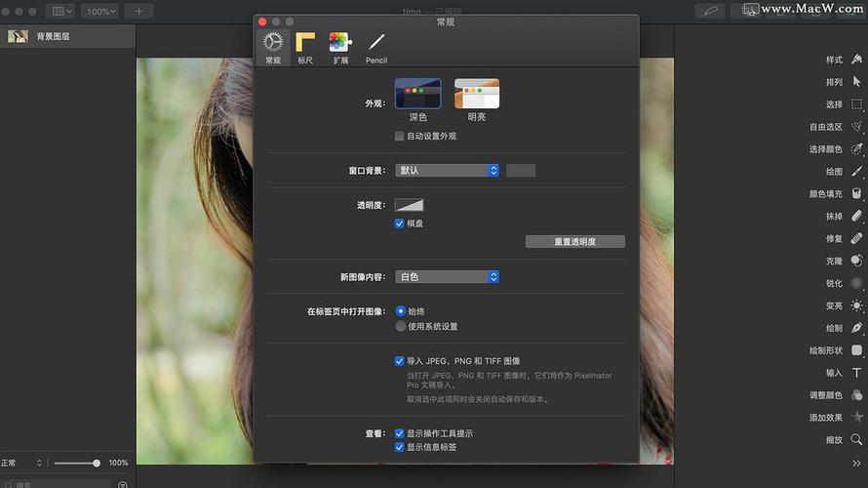Open the 正常 blend mode dropdown
Image resolution: width=868 pixels, height=488 pixels.
[21, 463]
